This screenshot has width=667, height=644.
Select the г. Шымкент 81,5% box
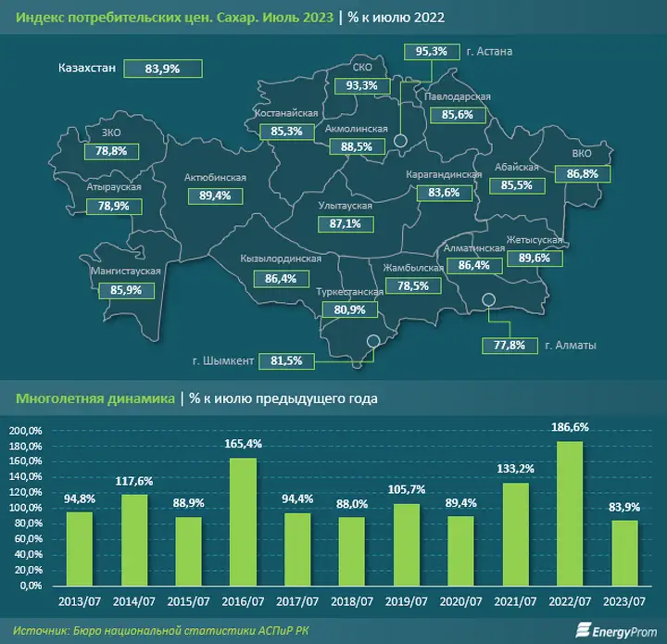click(x=286, y=361)
